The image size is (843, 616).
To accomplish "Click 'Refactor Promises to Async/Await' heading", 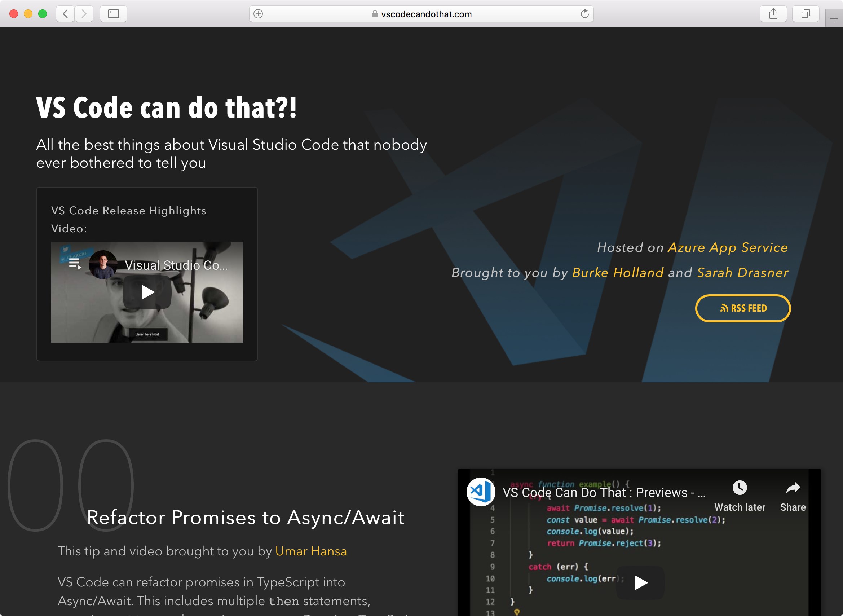I will tap(246, 517).
